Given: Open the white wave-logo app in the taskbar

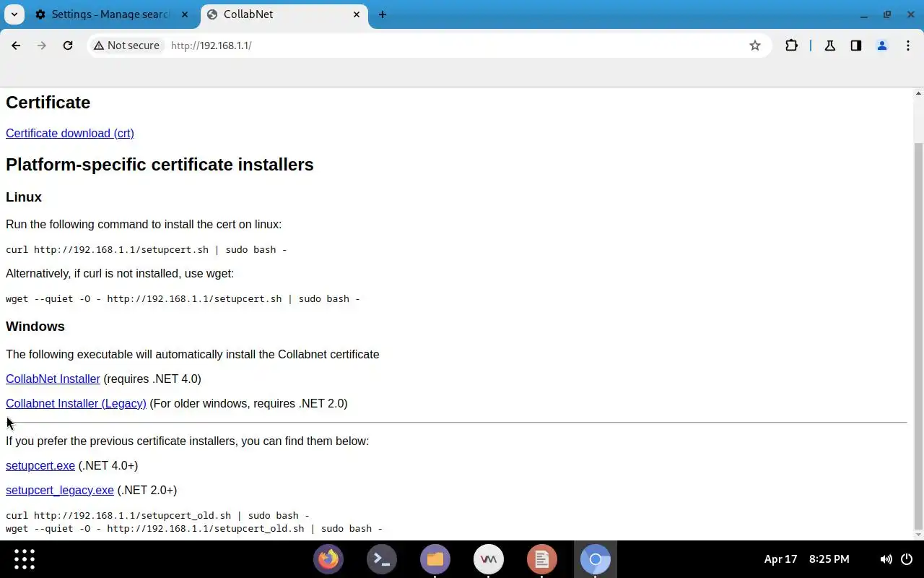Looking at the screenshot, I should (x=489, y=559).
